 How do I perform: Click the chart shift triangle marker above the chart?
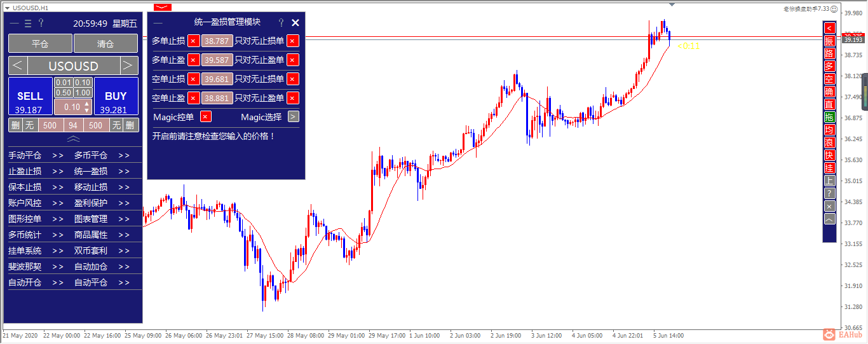click(672, 5)
